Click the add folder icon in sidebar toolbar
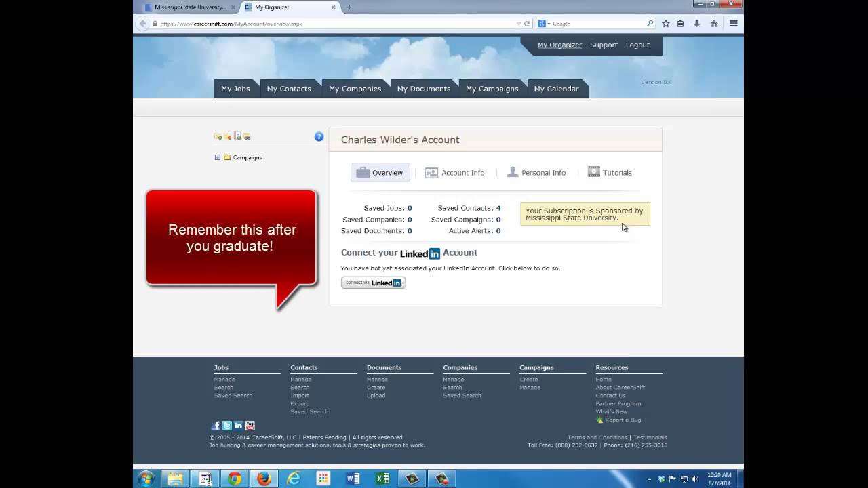This screenshot has width=868, height=488. 218,136
